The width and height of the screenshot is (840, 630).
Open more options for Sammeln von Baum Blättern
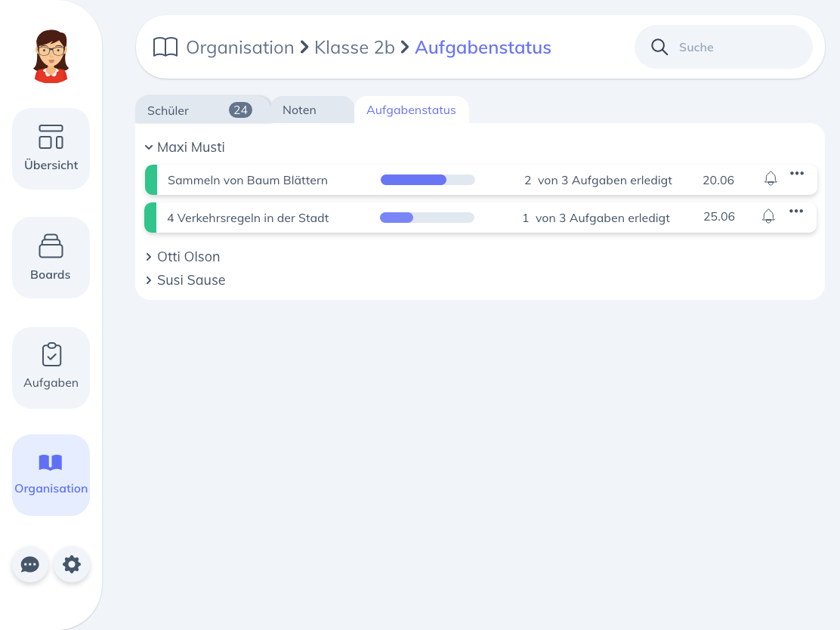pos(797,173)
